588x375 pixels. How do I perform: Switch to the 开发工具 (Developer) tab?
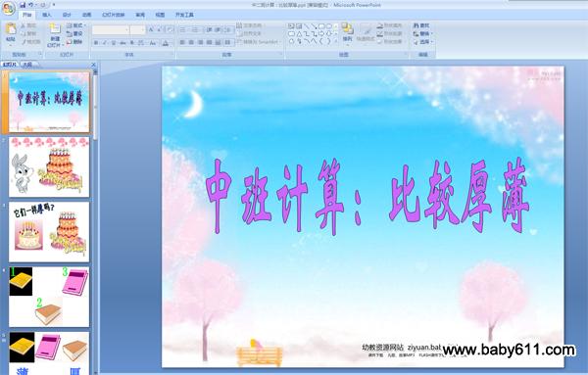184,15
